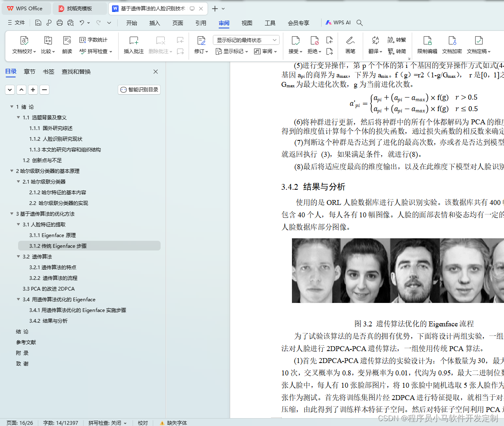Screen dimensions: 504x426
Task: Click the 比较 compare documents icon
Action: pos(48,40)
